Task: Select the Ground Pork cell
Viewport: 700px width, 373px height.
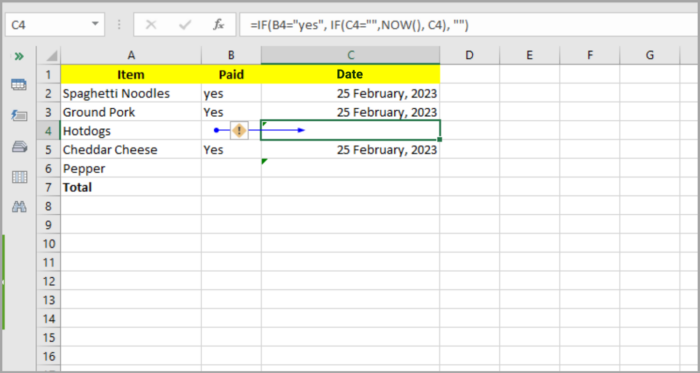Action: (x=131, y=112)
